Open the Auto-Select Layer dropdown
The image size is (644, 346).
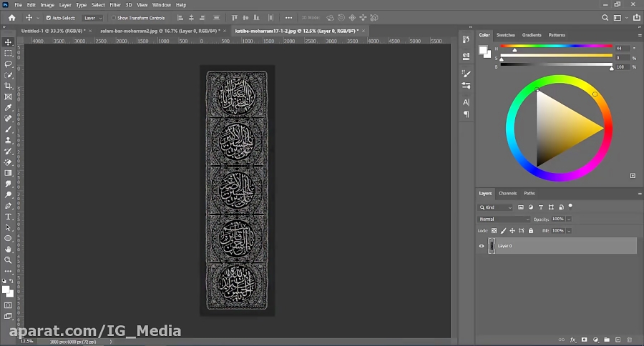tap(92, 18)
